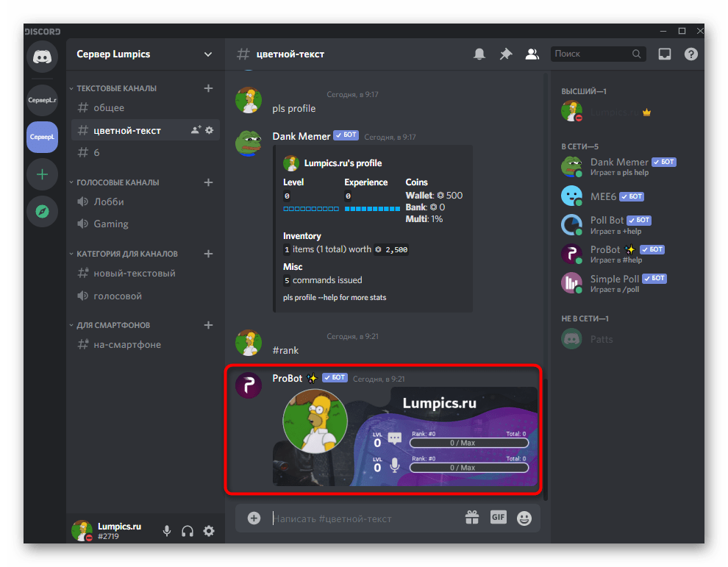Open the новый-текстовый channel
Image resolution: width=728 pixels, height=567 pixels.
pyautogui.click(x=145, y=274)
